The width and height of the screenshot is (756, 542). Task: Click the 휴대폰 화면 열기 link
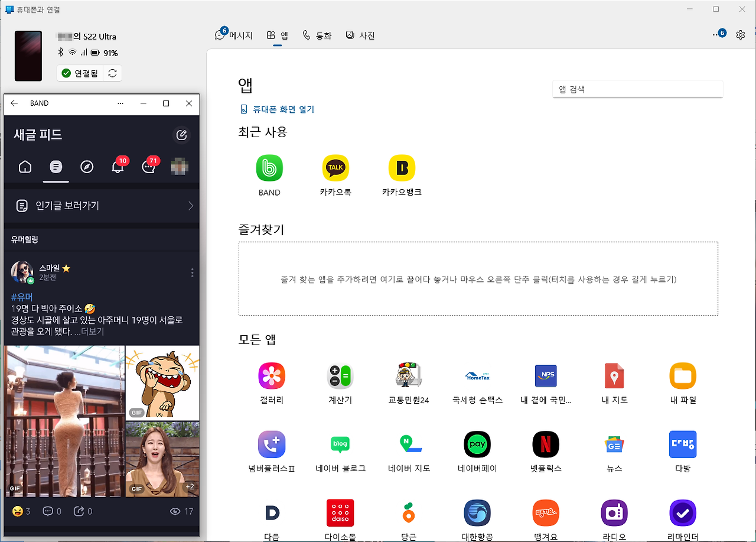pos(278,109)
